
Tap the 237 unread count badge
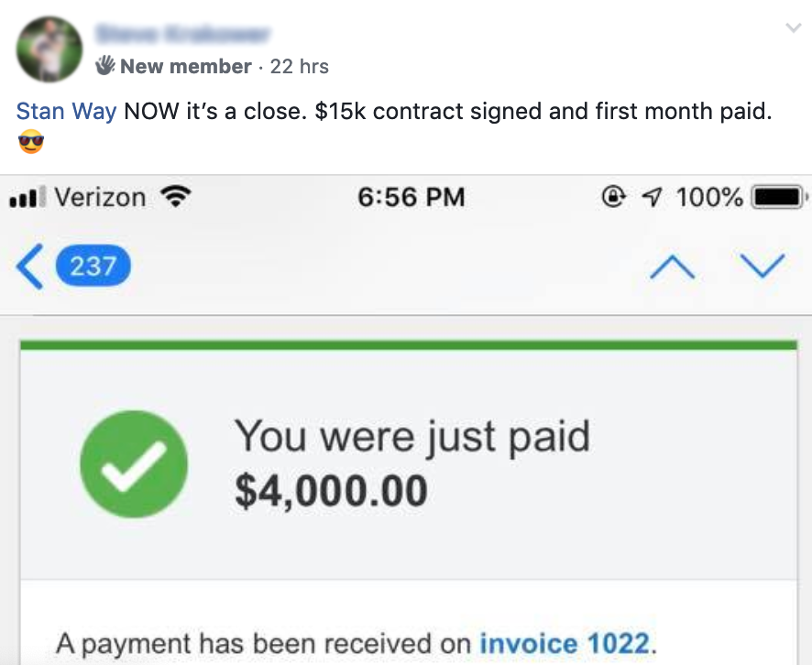[x=93, y=267]
